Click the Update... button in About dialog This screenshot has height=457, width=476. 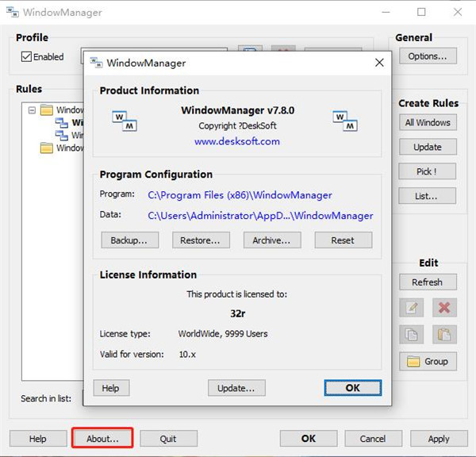(236, 388)
